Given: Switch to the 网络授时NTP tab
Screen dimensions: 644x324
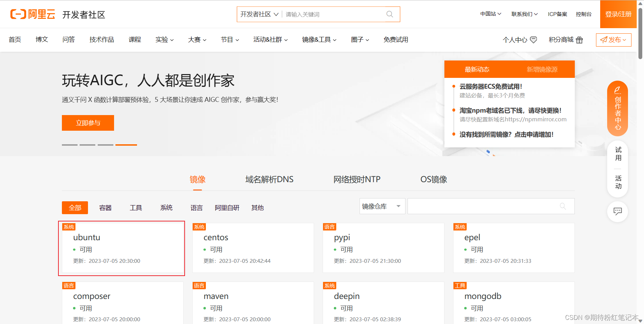Looking at the screenshot, I should pyautogui.click(x=357, y=179).
